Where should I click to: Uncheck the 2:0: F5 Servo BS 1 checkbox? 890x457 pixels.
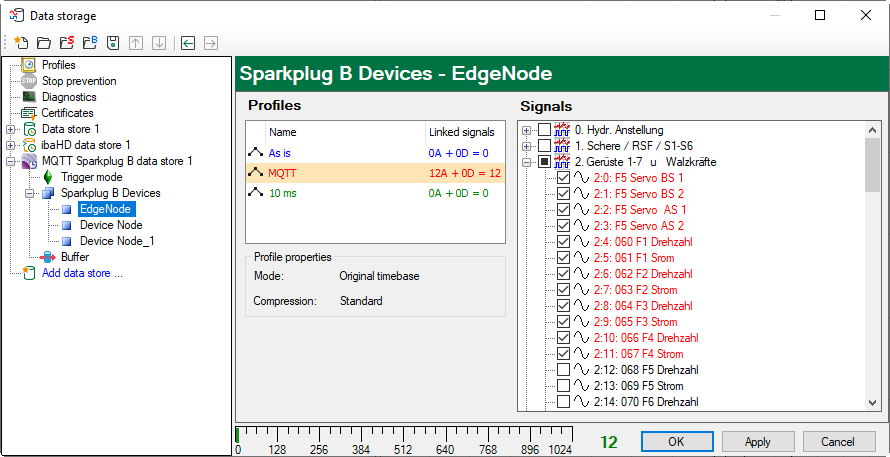coord(563,178)
